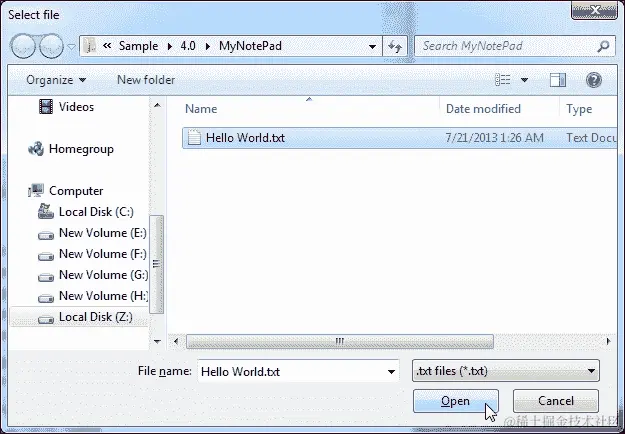Image resolution: width=625 pixels, height=434 pixels.
Task: Expand hidden path chevrons in address bar
Action: (x=107, y=46)
